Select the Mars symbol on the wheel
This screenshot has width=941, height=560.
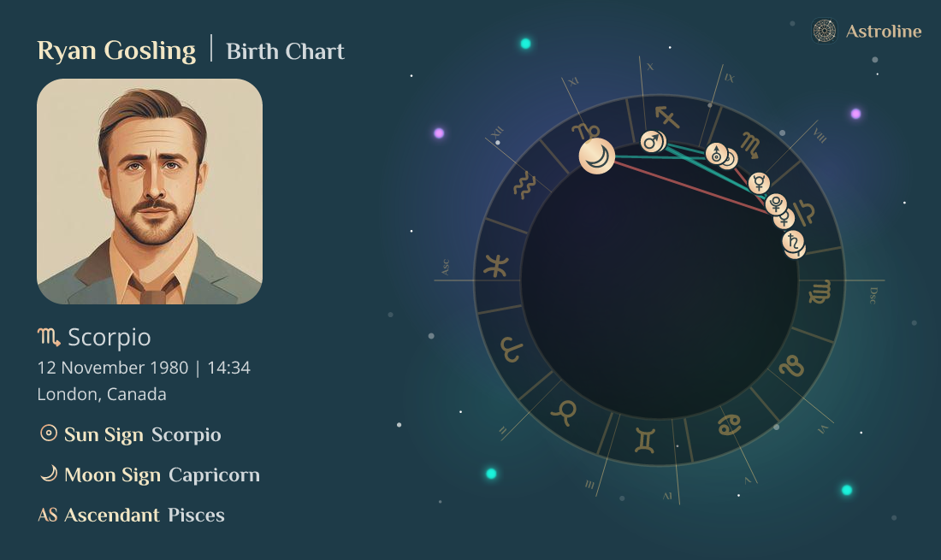point(653,142)
